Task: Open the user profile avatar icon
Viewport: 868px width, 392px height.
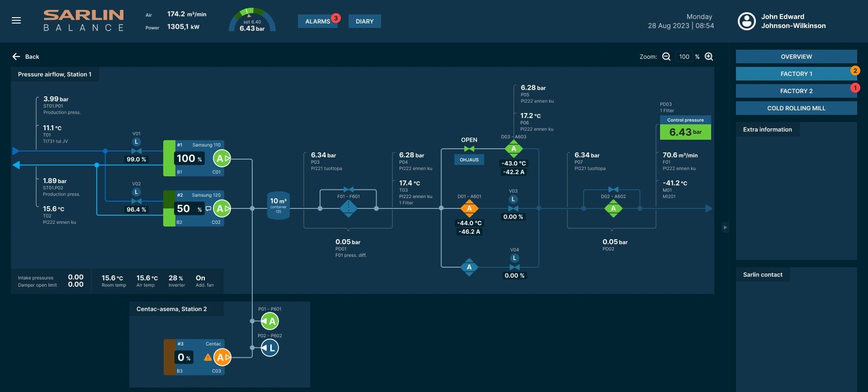Action: [x=746, y=21]
